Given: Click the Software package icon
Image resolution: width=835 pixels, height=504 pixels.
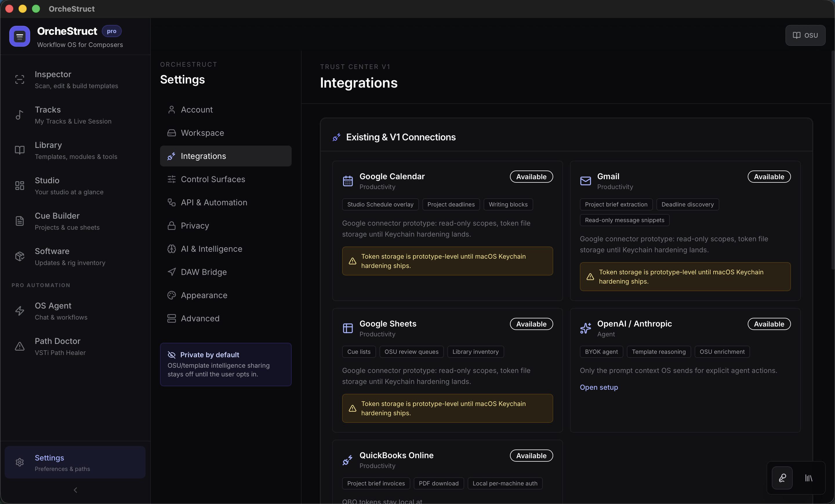Looking at the screenshot, I should [x=20, y=257].
